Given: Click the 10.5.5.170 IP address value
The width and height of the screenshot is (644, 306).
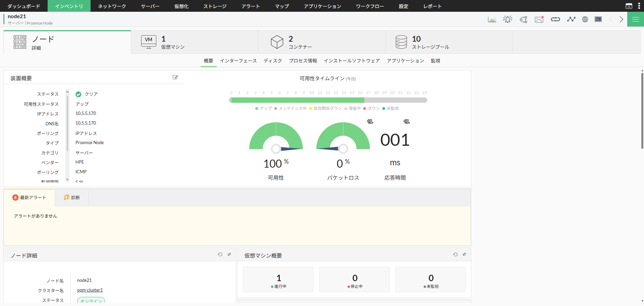Looking at the screenshot, I should click(86, 114).
